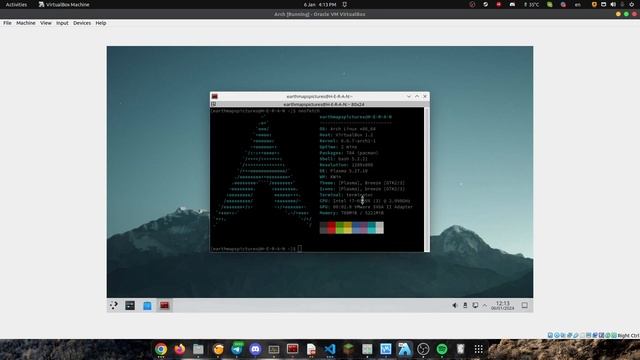Click the notification bell next to the clock
The height and width of the screenshot is (360, 640).
coord(345,4)
